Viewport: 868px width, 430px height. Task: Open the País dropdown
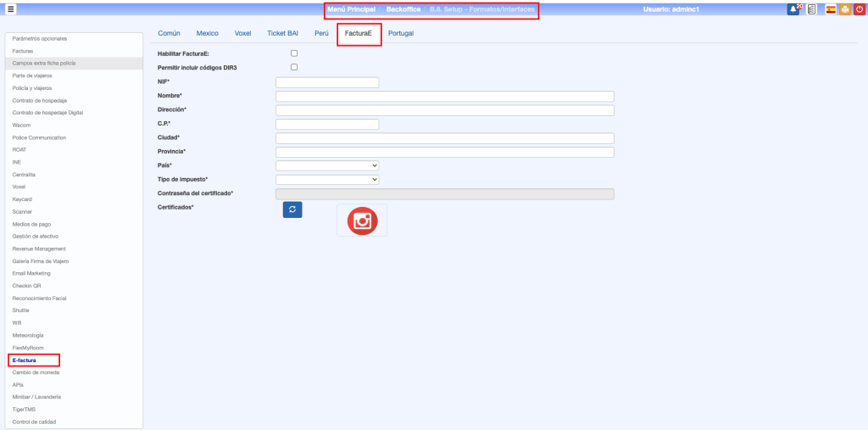(327, 165)
